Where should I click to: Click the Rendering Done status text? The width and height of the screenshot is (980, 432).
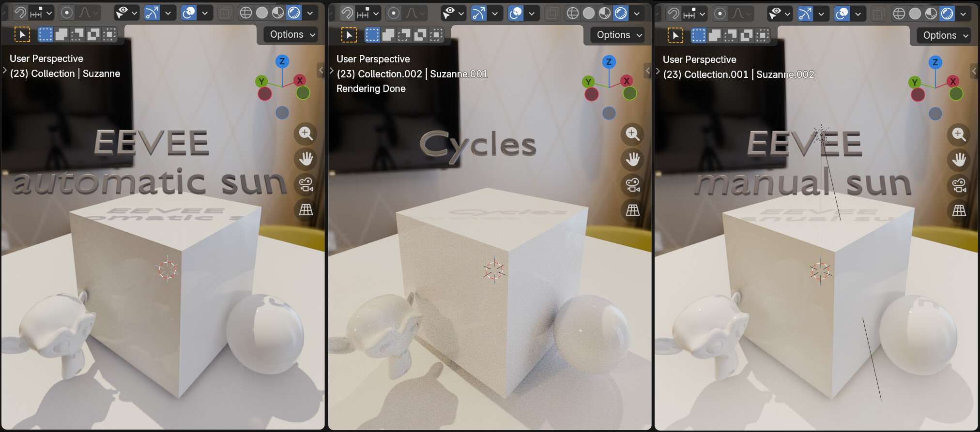(371, 89)
